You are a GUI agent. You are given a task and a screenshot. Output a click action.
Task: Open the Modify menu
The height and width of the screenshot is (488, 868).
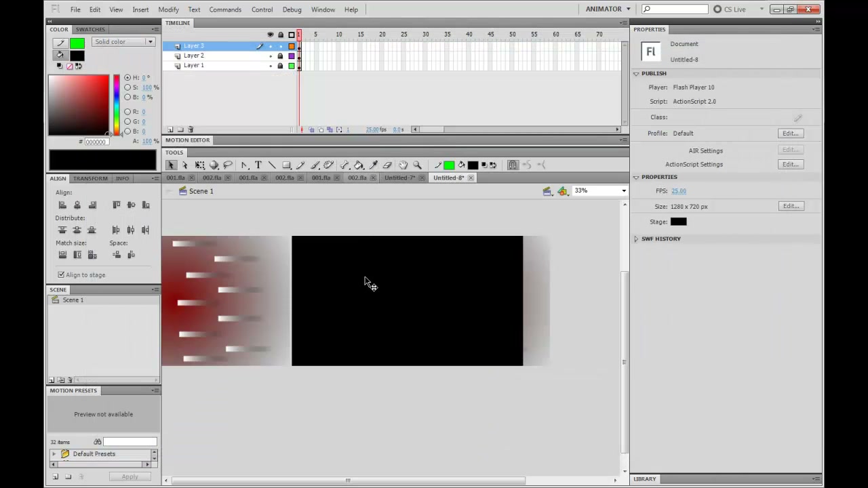click(x=168, y=9)
